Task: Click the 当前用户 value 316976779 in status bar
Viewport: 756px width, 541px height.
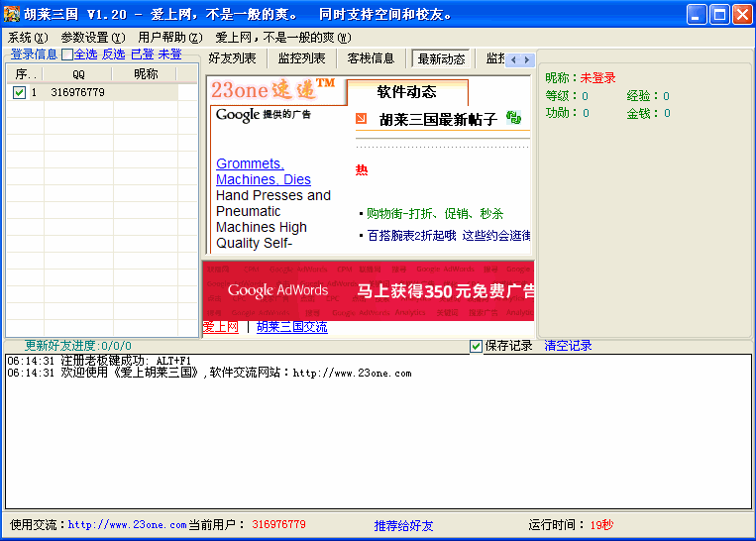Action: (278, 524)
